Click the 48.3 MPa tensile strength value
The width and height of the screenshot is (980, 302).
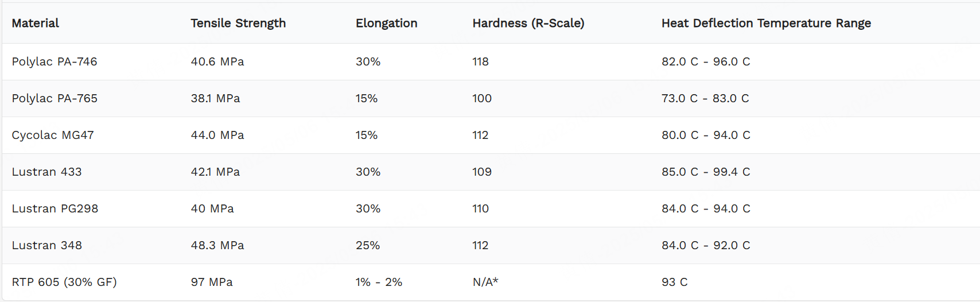pos(217,245)
